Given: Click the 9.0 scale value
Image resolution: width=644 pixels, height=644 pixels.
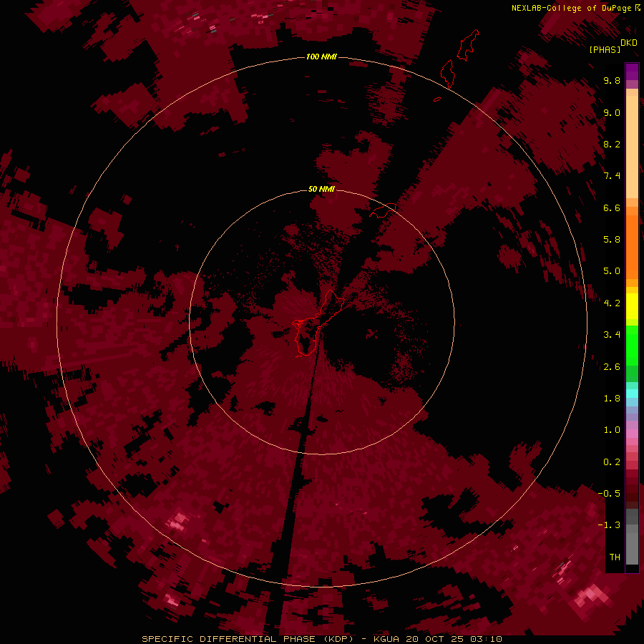Looking at the screenshot, I should click(612, 112).
